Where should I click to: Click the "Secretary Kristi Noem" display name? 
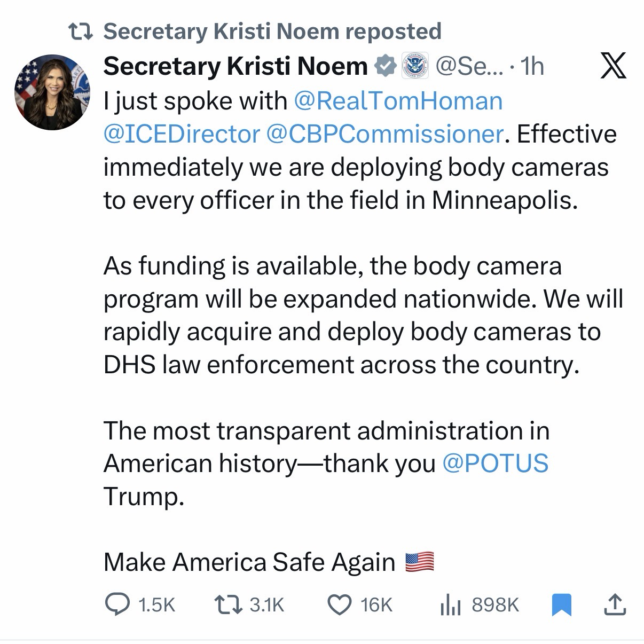(235, 66)
